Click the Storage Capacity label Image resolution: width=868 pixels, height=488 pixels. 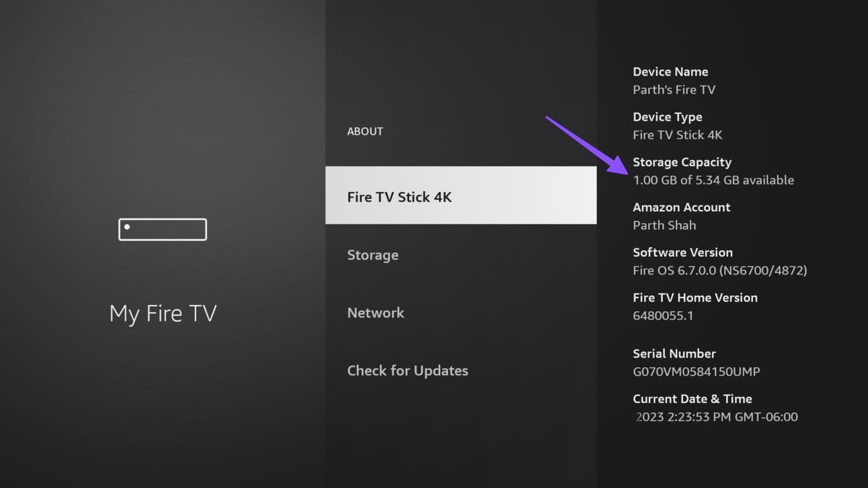[682, 162]
